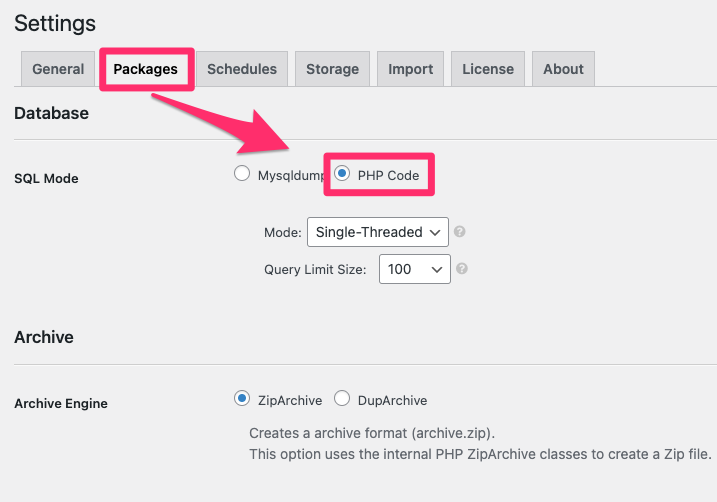Open the Storage tab
The image size is (717, 502).
coord(332,69)
